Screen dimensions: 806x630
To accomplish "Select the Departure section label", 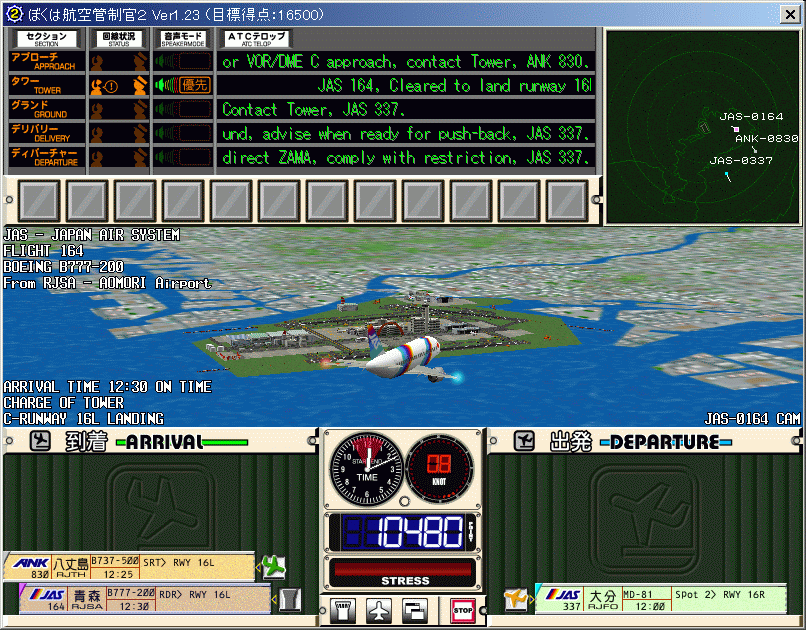I will tap(46, 157).
